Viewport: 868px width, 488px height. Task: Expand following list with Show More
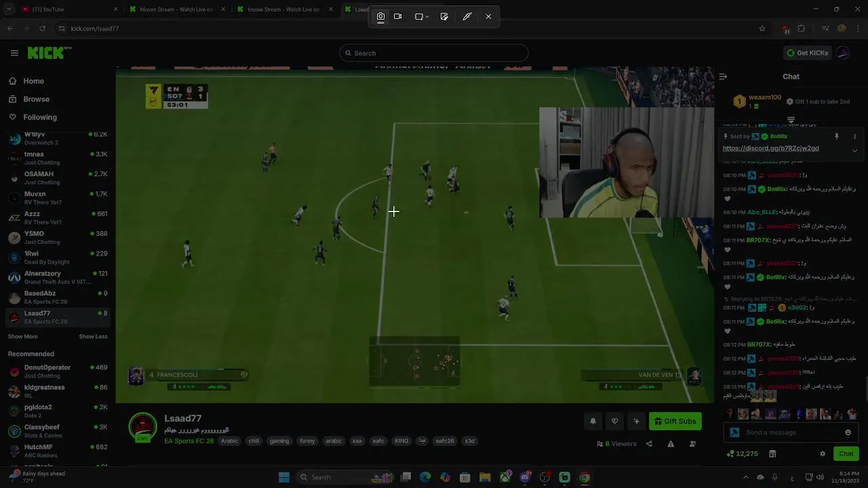point(23,337)
